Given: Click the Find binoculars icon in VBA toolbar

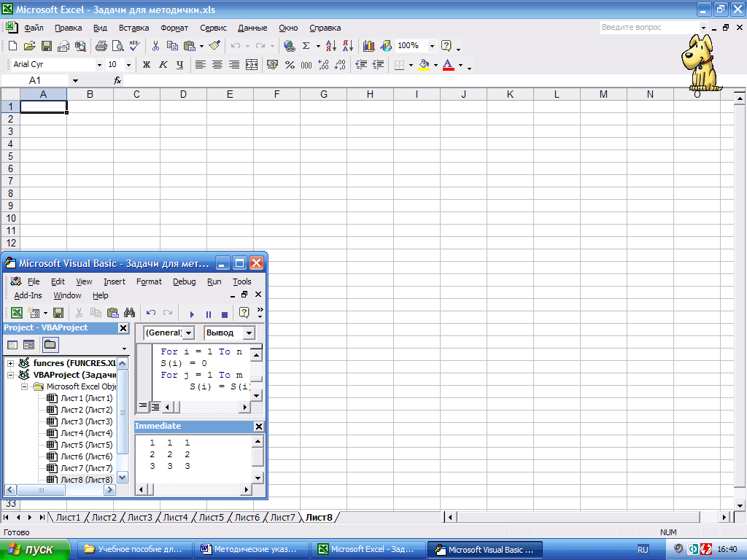Looking at the screenshot, I should point(129,313).
